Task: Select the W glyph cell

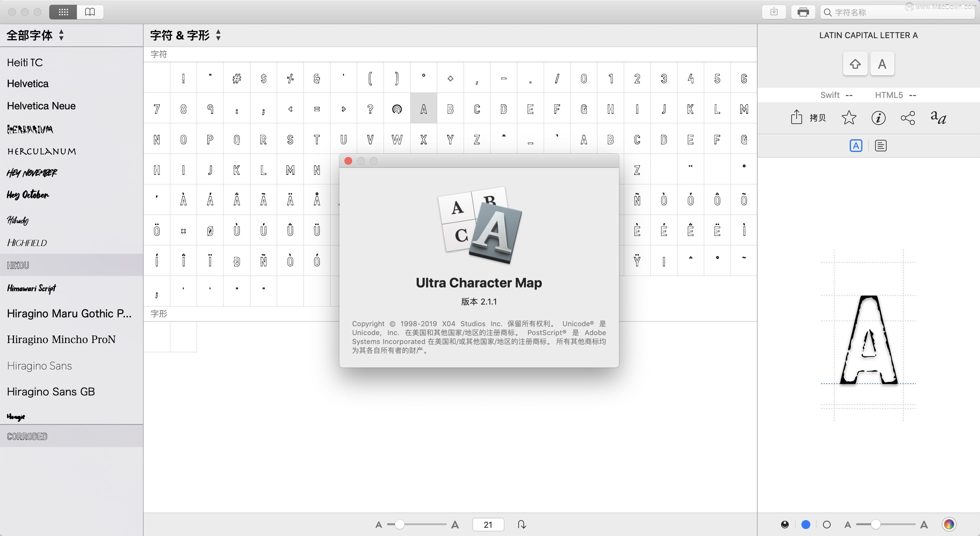Action: pos(397,139)
